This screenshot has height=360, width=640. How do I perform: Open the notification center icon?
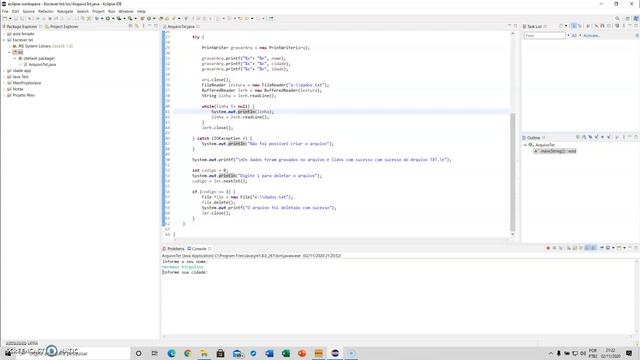pos(629,353)
